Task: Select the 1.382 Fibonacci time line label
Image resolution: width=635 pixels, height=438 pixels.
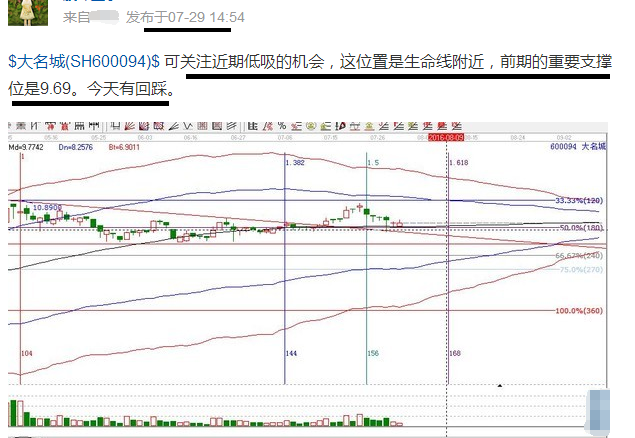Action: click(295, 162)
